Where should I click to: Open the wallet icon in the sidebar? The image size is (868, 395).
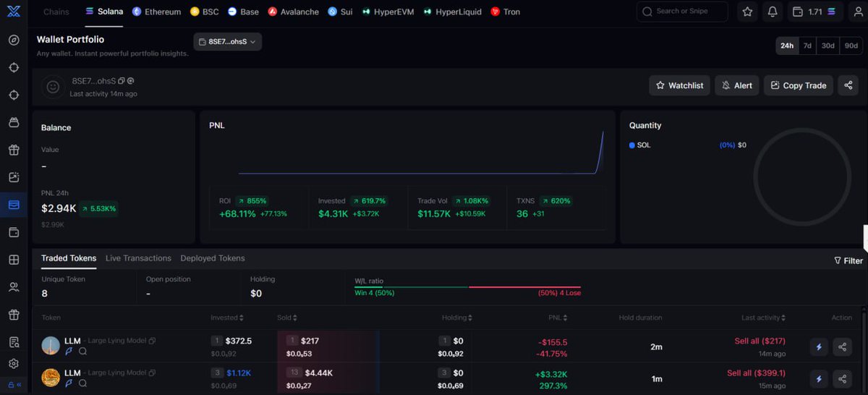[x=14, y=232]
